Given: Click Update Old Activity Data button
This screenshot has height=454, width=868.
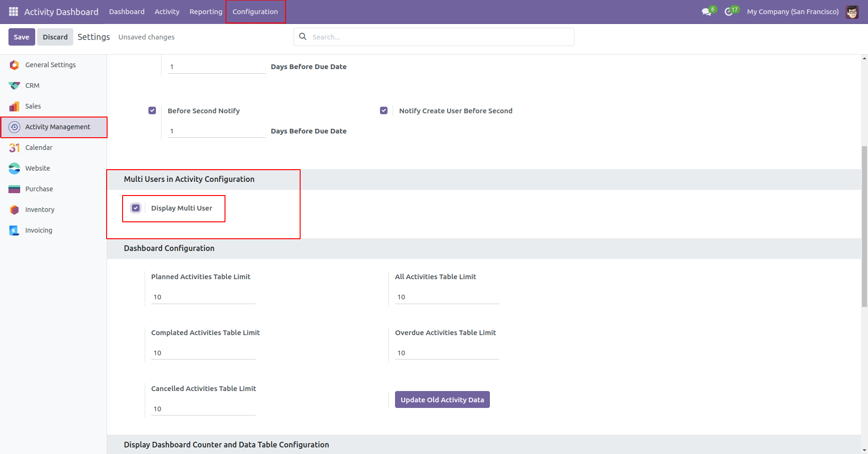Looking at the screenshot, I should tap(442, 399).
